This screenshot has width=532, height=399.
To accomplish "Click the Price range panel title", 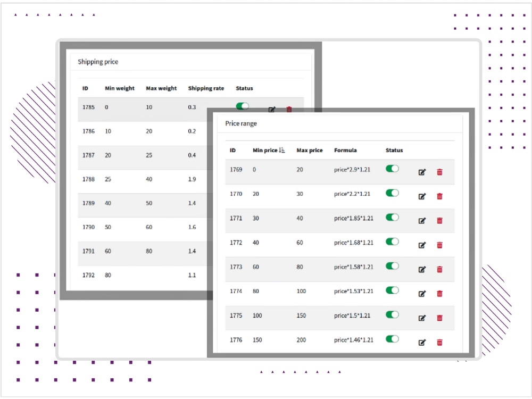I will 241,123.
